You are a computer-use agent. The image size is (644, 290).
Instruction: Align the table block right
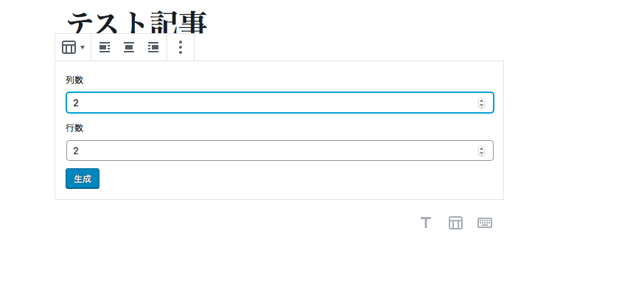[x=153, y=47]
